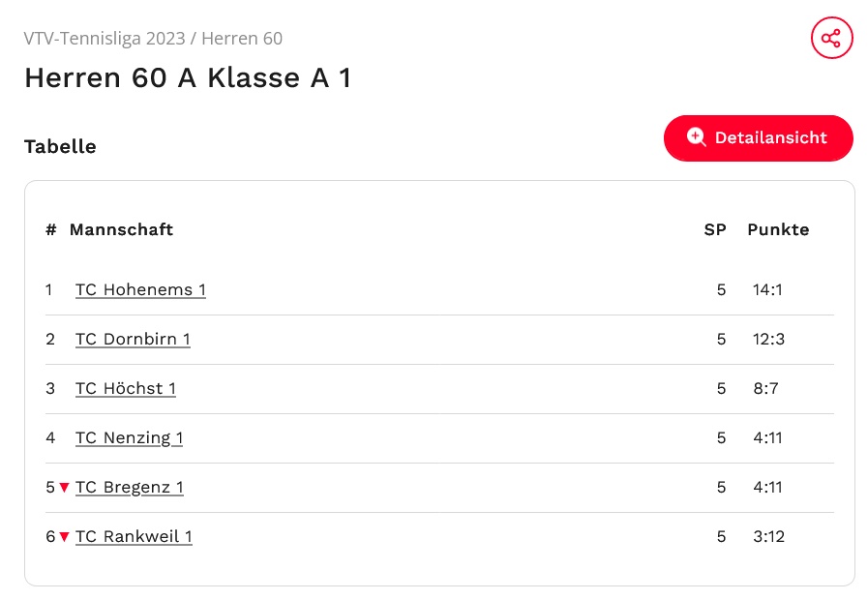This screenshot has height=600, width=868.
Task: View TC Rankweil 1 team page
Action: click(x=134, y=536)
